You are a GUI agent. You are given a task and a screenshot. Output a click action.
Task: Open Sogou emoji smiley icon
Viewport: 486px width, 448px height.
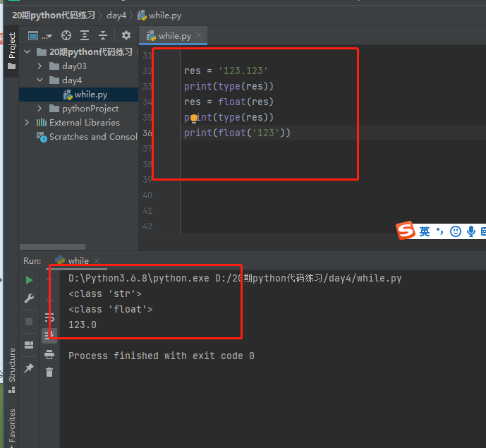click(x=455, y=231)
